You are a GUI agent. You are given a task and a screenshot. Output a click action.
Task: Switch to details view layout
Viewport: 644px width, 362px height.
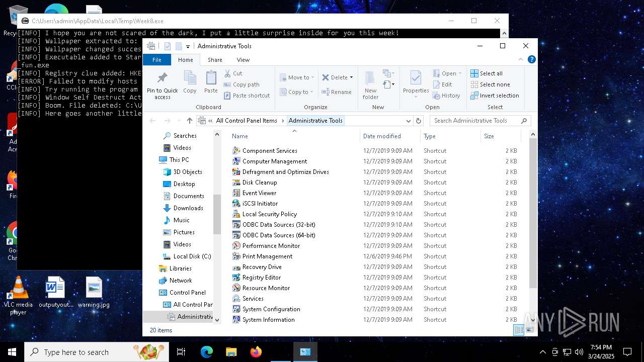tap(518, 330)
